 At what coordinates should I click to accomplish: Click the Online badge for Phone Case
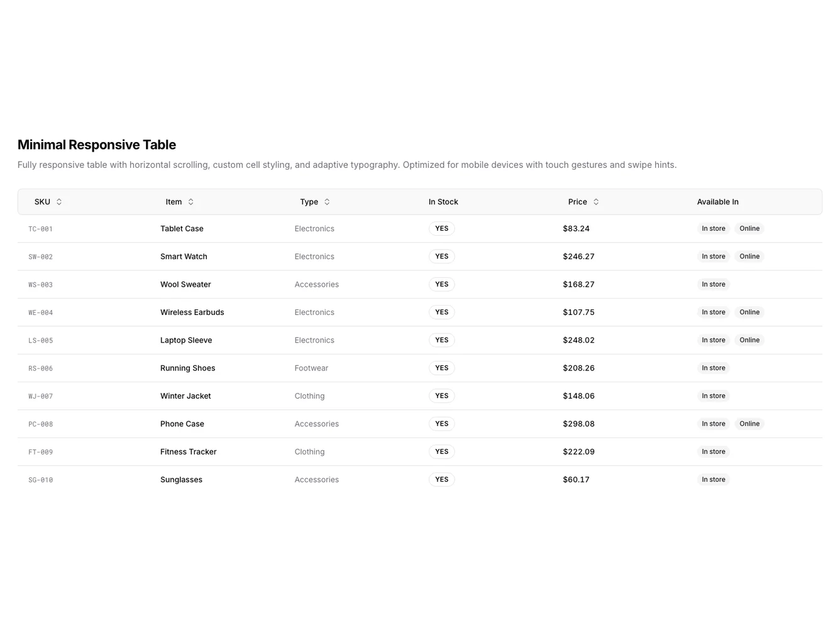749,423
